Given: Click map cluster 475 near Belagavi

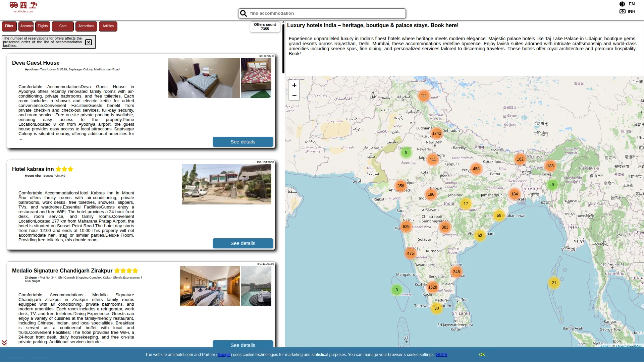Looking at the screenshot, I should (x=411, y=253).
